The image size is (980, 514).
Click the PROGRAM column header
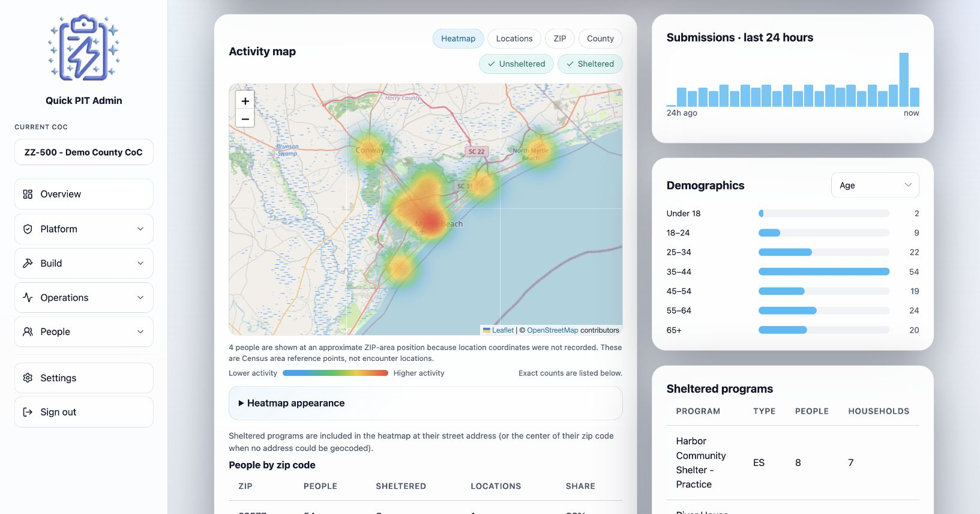[x=698, y=411]
